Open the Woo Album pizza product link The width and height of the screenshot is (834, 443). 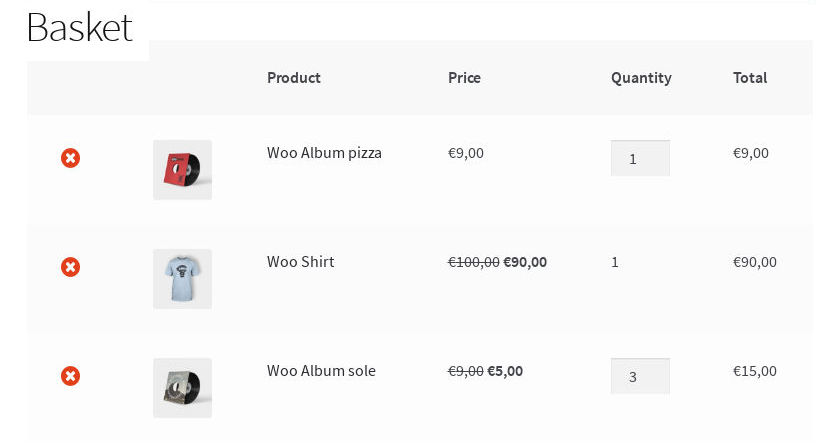324,153
